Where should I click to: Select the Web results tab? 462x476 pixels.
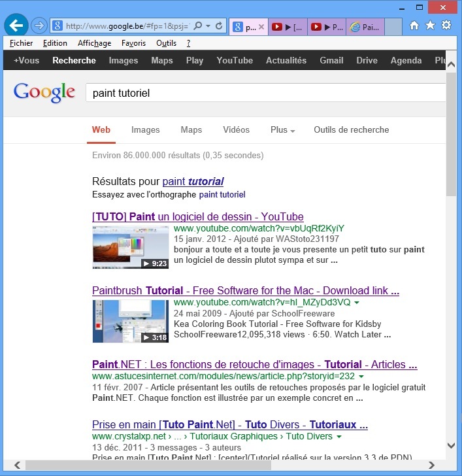(101, 130)
